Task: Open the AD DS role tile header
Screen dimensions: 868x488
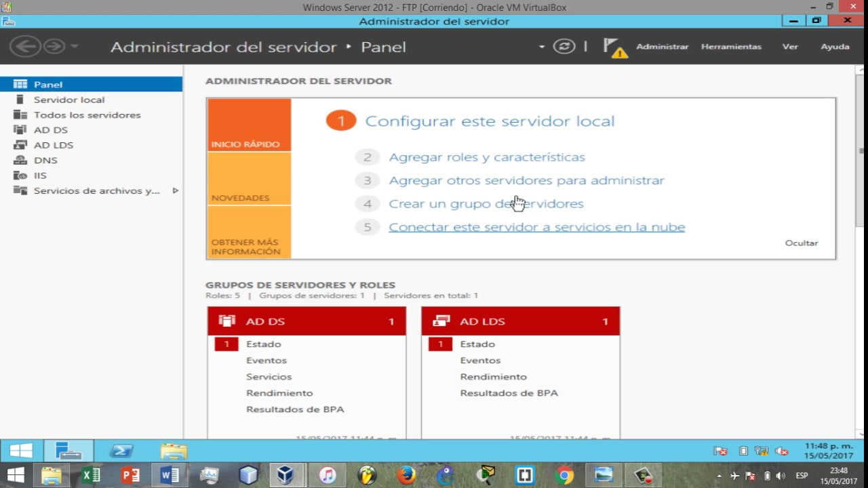Action: coord(307,321)
